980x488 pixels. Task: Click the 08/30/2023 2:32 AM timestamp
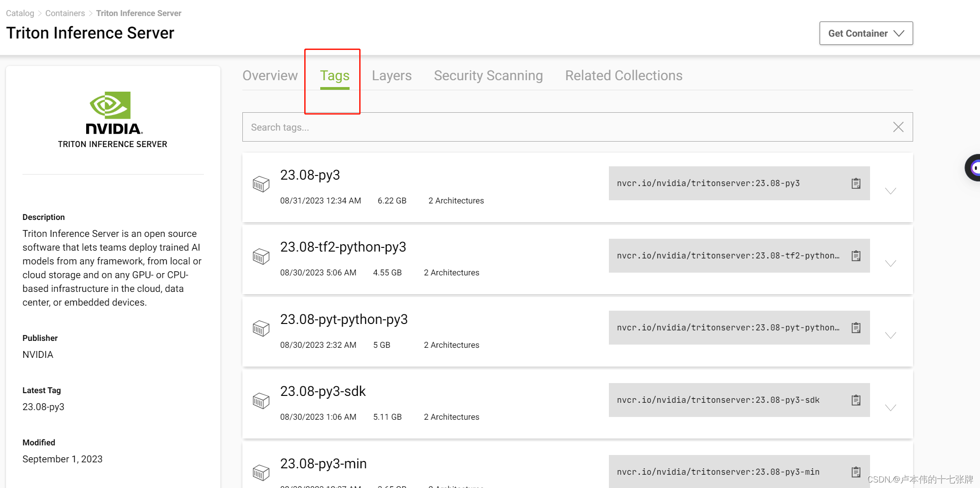318,345
